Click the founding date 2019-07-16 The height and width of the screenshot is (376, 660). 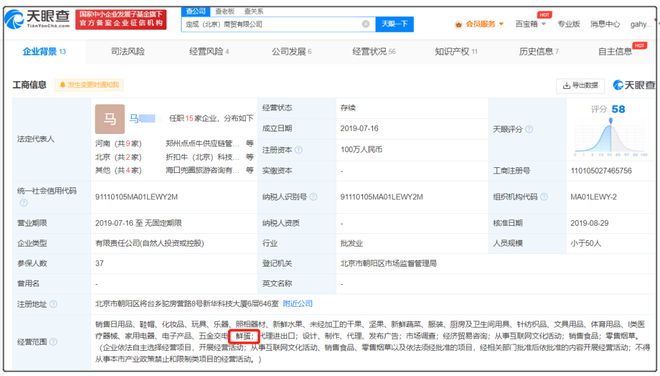coord(359,128)
